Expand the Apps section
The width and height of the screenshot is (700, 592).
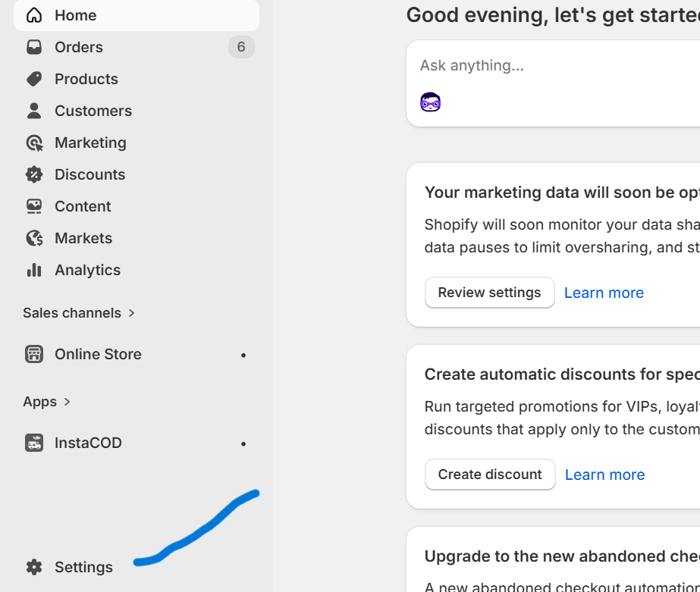click(x=47, y=402)
